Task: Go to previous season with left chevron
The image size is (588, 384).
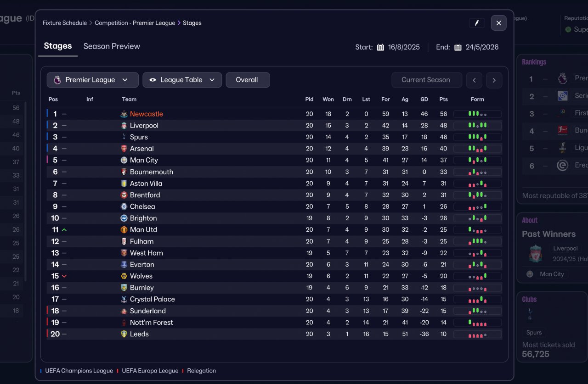Action: [474, 80]
